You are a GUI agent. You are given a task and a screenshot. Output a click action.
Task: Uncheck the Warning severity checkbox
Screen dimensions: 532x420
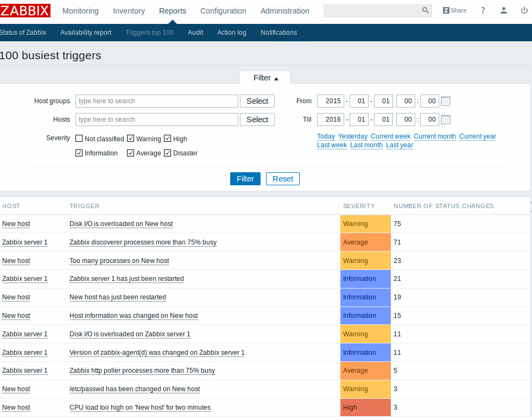pos(131,139)
